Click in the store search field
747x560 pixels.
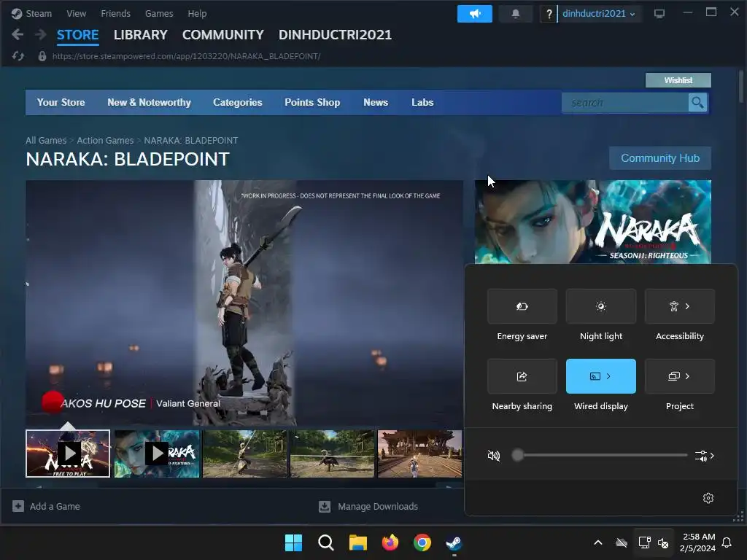click(x=625, y=102)
